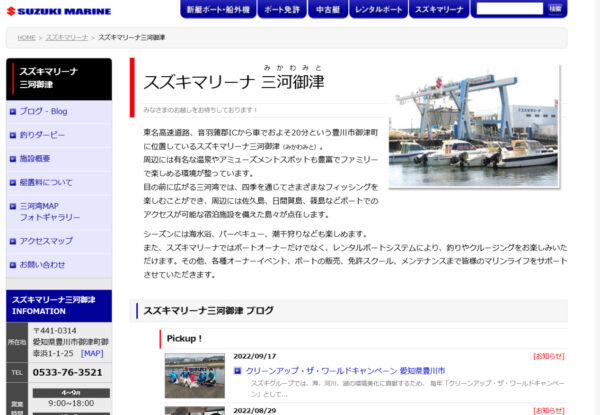Open ブログ - Blog sidebar link
The width and height of the screenshot is (600, 415).
(x=44, y=111)
